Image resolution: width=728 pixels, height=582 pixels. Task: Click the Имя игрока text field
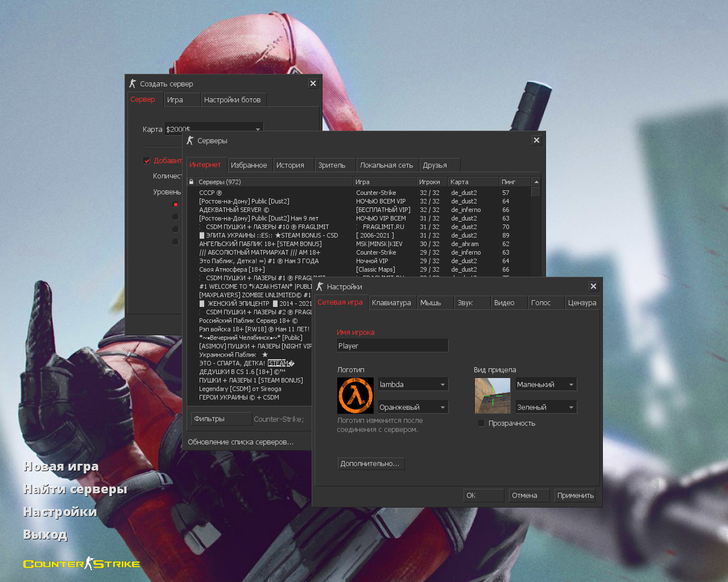pyautogui.click(x=392, y=346)
